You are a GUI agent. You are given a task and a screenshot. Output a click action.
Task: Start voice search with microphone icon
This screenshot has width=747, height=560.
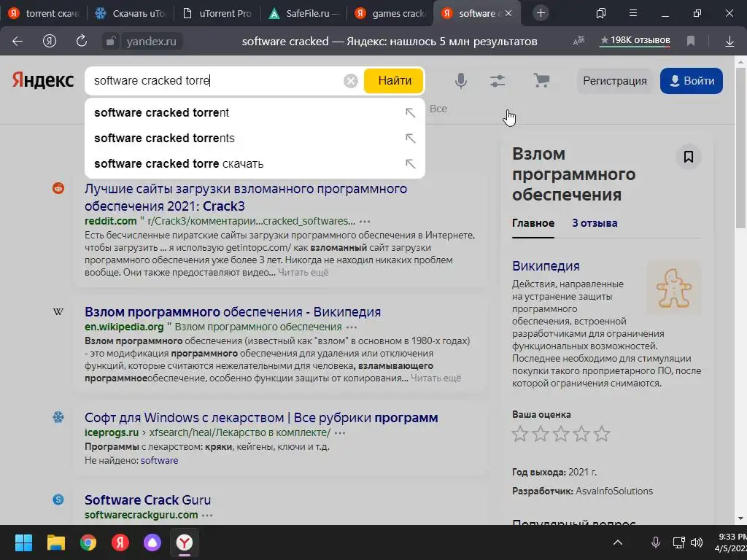click(x=461, y=81)
